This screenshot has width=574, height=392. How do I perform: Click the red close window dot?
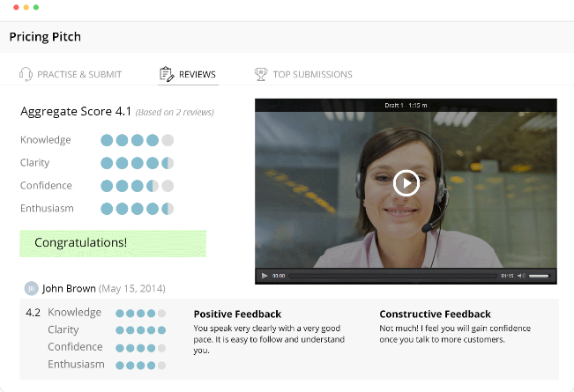click(16, 7)
